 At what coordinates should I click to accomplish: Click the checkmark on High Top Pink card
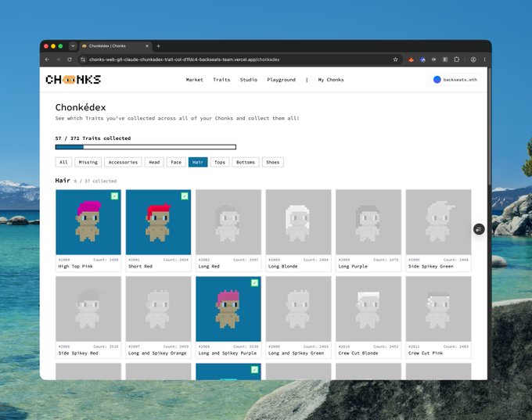click(x=114, y=196)
